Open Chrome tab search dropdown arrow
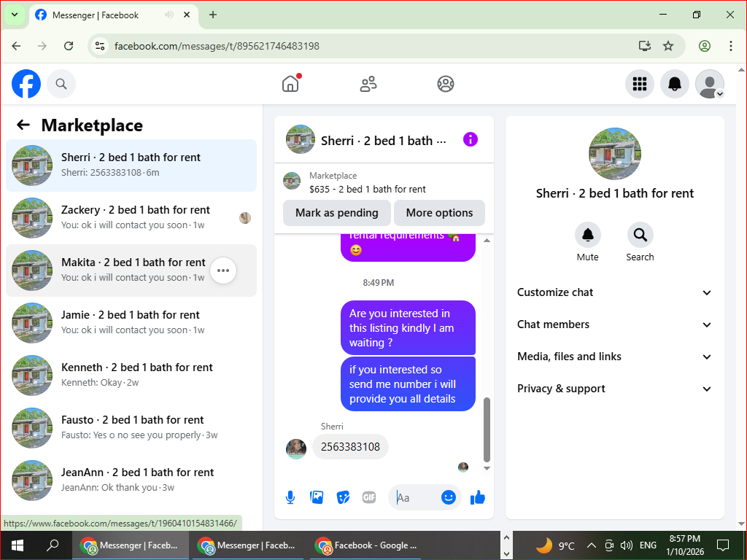Viewport: 747px width, 560px height. [x=15, y=15]
